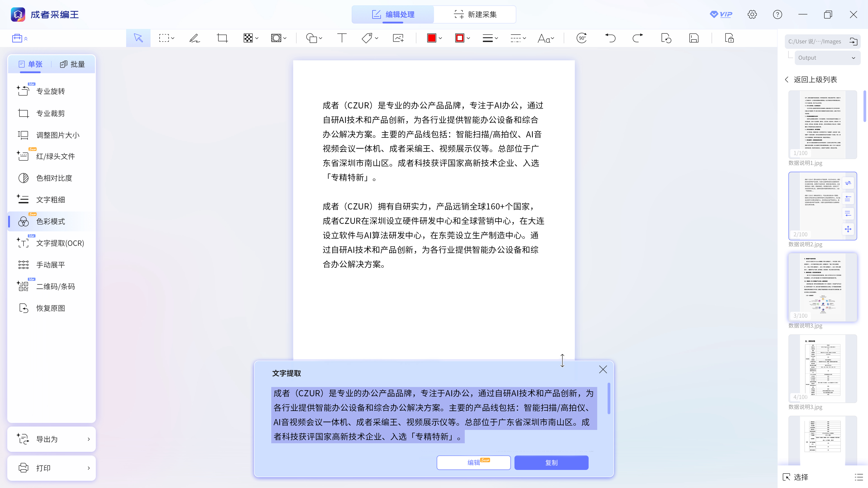Click the restore file icon in toolbar
This screenshot has height=488, width=868.
pyautogui.click(x=666, y=38)
